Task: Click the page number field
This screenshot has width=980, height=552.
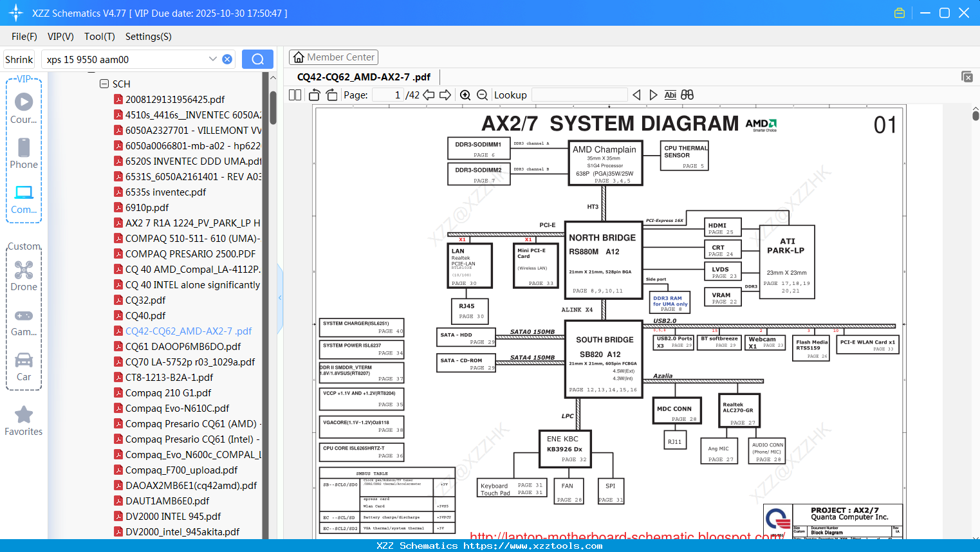Action: tap(388, 95)
